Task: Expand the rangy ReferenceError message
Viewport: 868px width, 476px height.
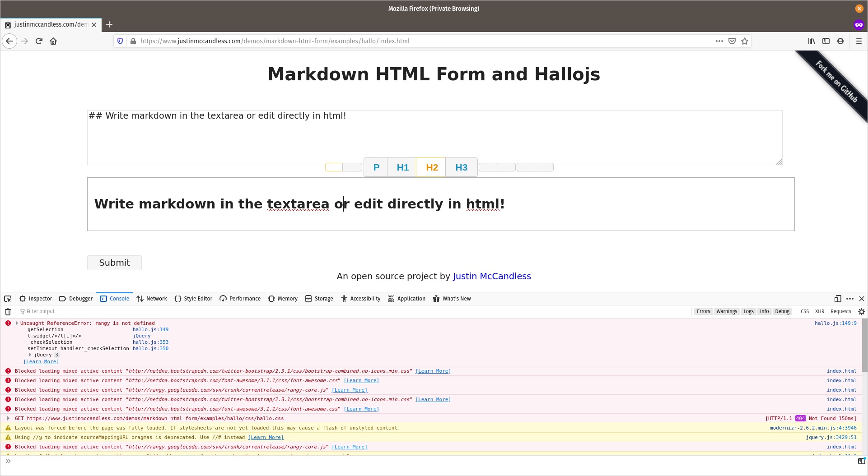Action: tap(17, 323)
